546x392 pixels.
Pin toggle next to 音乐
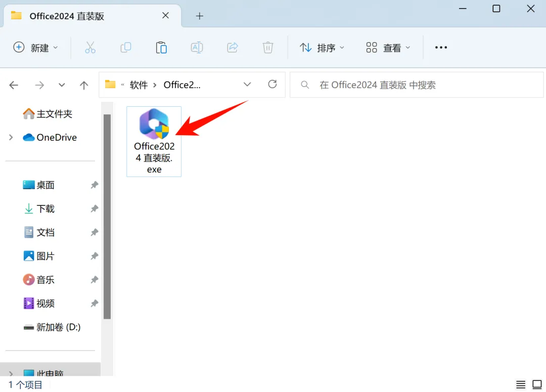tap(95, 280)
